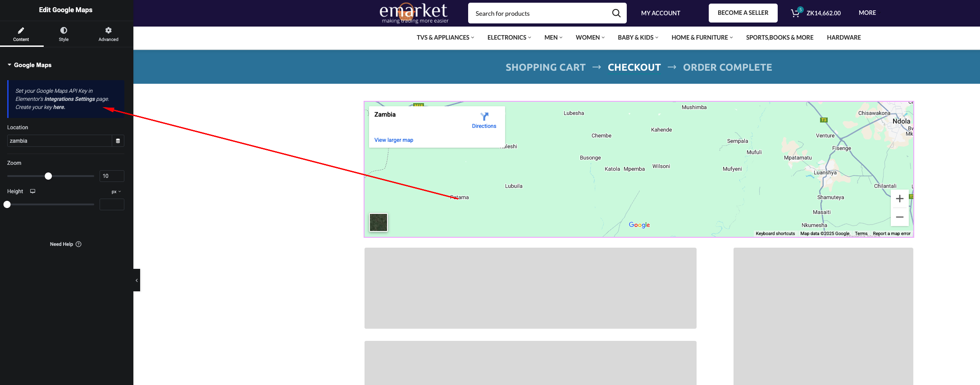980x385 pixels.
Task: Zoom in on the map
Action: coord(900,199)
